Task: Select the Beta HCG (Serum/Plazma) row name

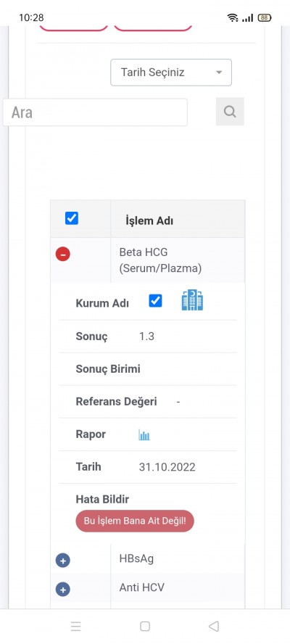Action: tap(160, 260)
